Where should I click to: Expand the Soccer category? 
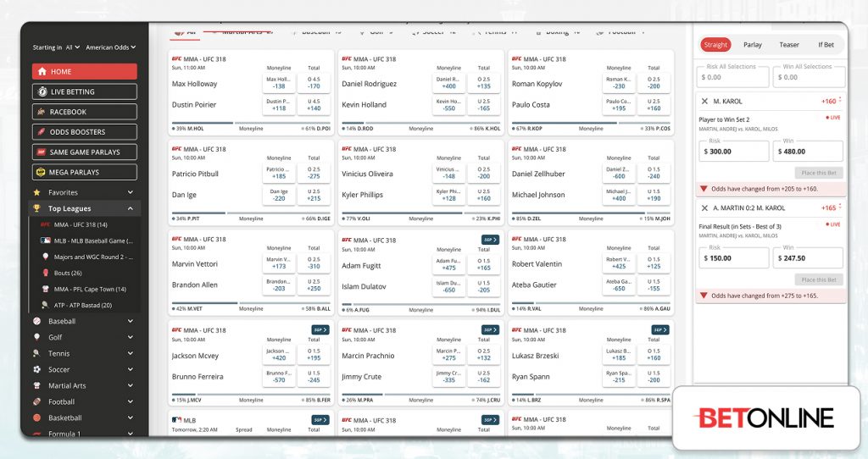(x=131, y=369)
